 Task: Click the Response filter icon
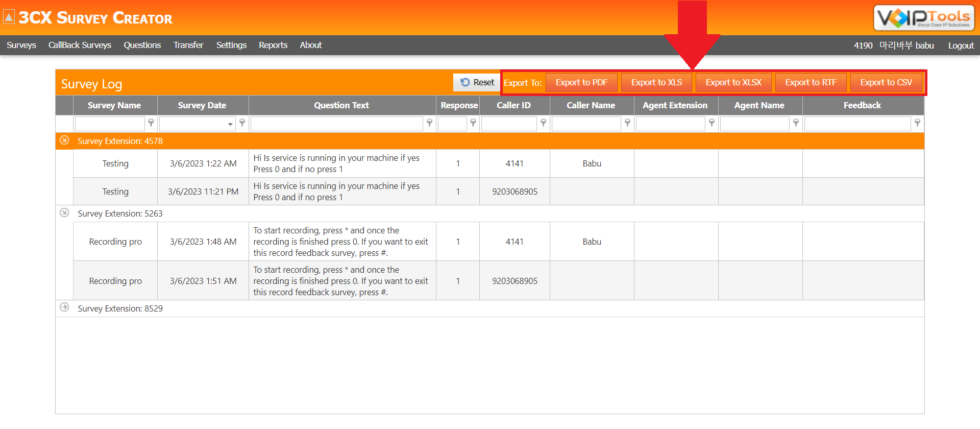click(x=473, y=123)
